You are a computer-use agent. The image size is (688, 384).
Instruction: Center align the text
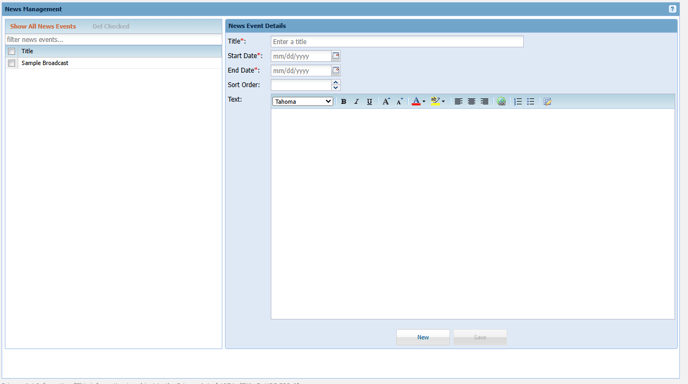[471, 101]
